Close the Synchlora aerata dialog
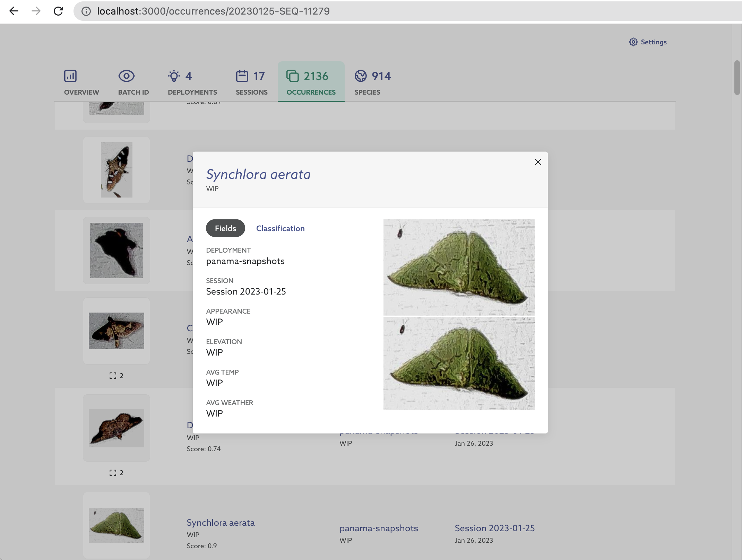The width and height of the screenshot is (742, 560). tap(538, 162)
